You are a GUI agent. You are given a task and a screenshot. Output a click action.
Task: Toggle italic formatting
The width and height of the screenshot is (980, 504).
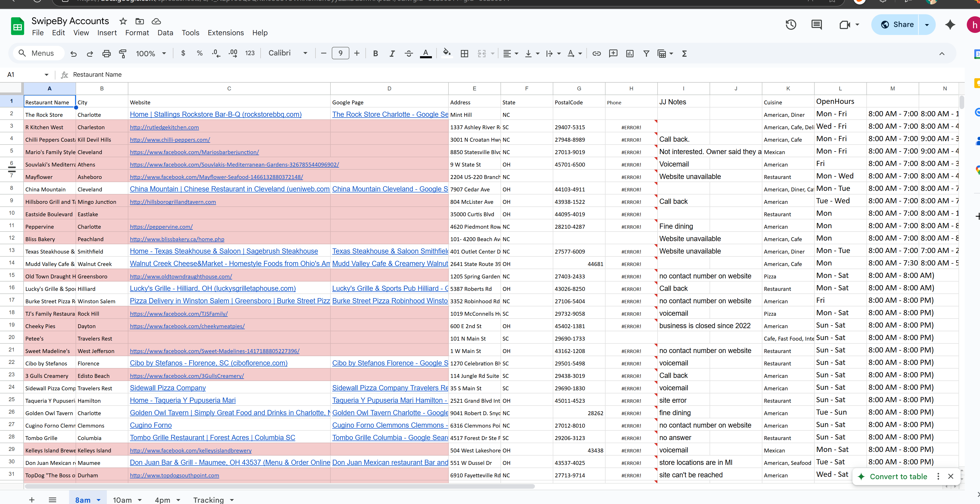[392, 54]
